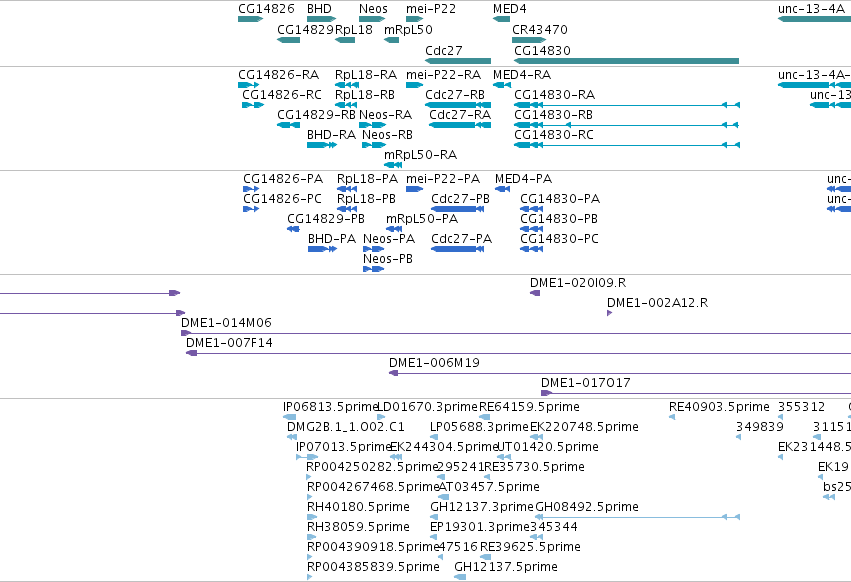Click transcript CG14829-RB
This screenshot has height=582, width=851.
[x=288, y=125]
